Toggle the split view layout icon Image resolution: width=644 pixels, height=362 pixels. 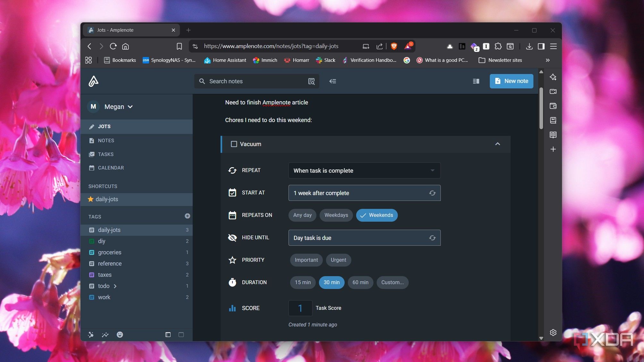(x=476, y=81)
